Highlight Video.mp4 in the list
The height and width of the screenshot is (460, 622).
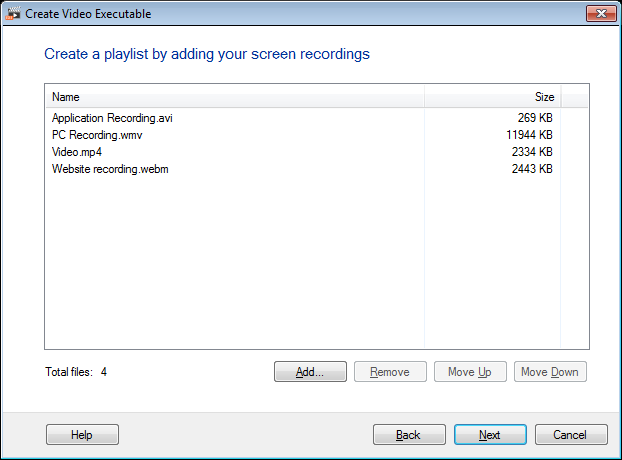pyautogui.click(x=77, y=152)
